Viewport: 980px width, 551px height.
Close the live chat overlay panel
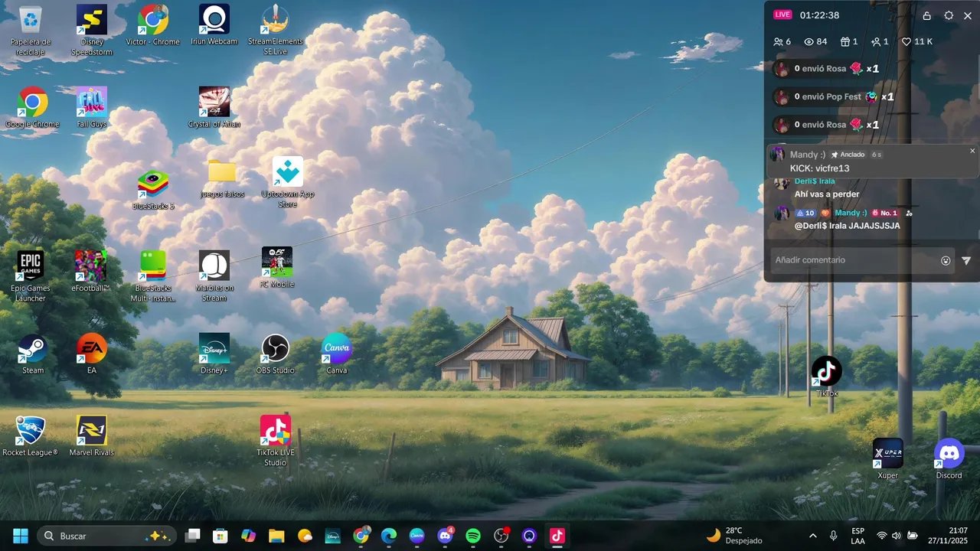coord(969,15)
